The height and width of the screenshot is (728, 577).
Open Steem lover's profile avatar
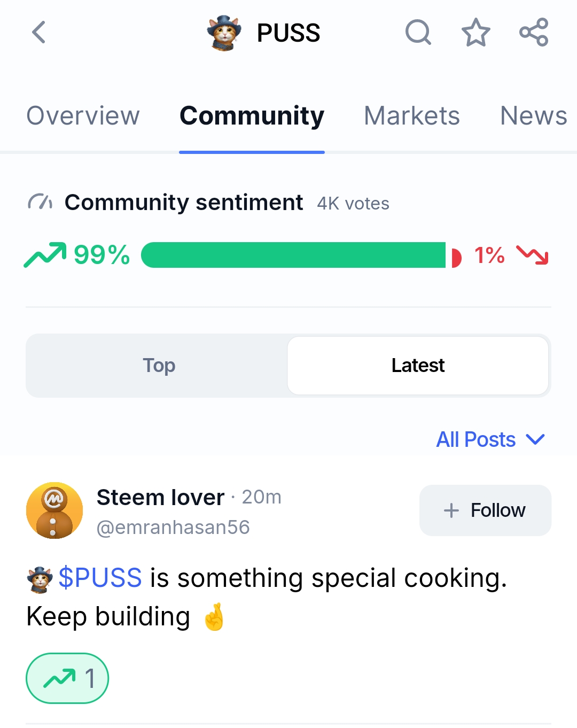coord(54,510)
